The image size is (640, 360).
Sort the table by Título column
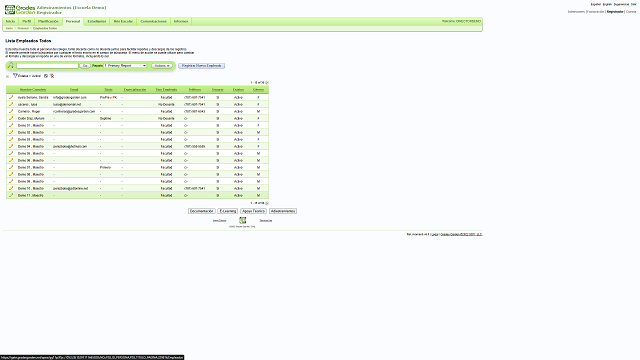pos(108,89)
